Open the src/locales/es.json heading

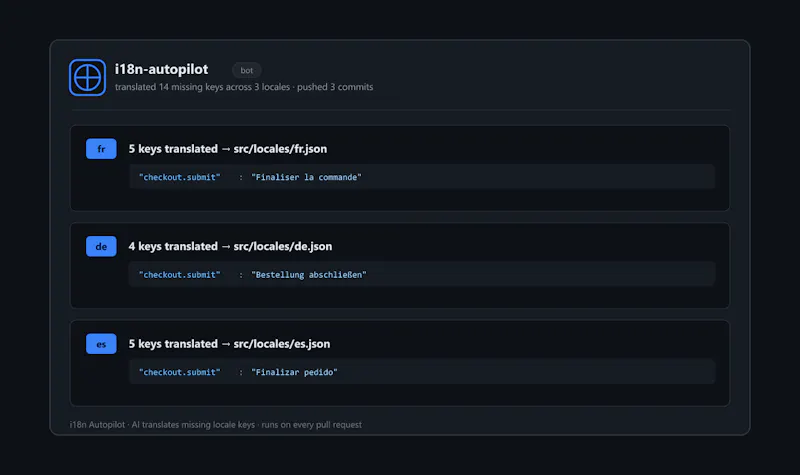coord(229,344)
